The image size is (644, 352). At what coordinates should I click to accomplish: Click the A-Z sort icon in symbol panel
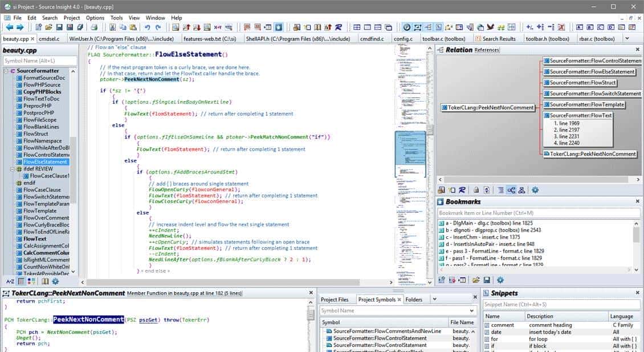(x=10, y=281)
